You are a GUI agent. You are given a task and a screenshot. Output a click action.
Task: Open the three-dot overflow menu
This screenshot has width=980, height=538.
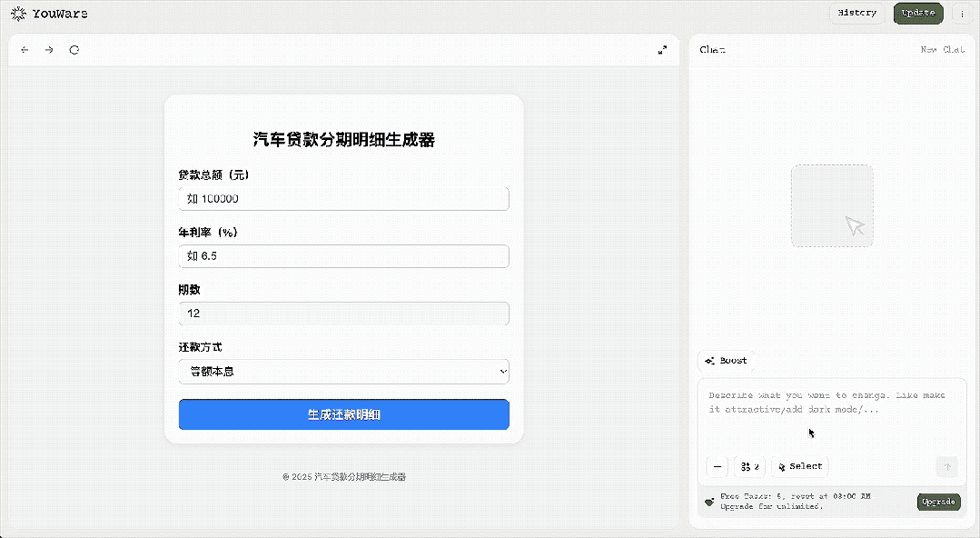961,13
